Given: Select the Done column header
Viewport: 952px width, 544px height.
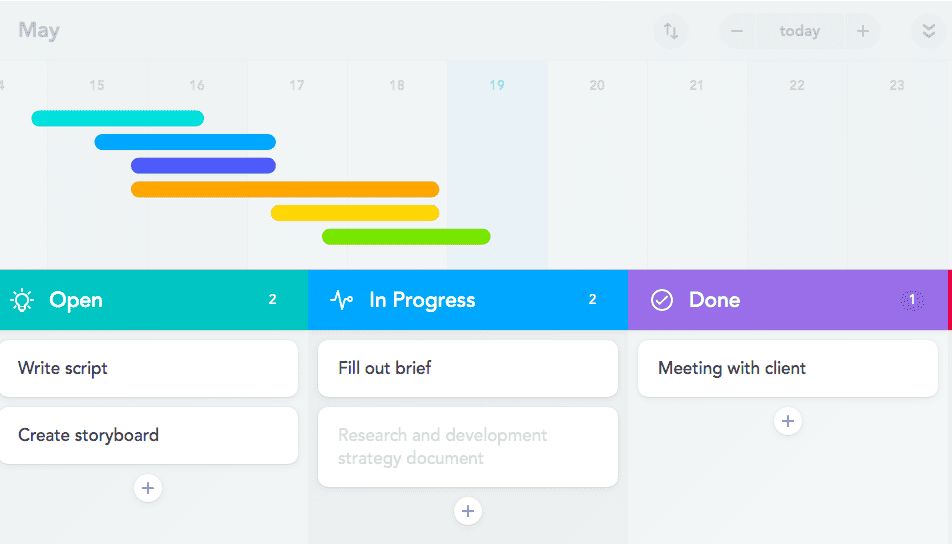Looking at the screenshot, I should pos(780,300).
